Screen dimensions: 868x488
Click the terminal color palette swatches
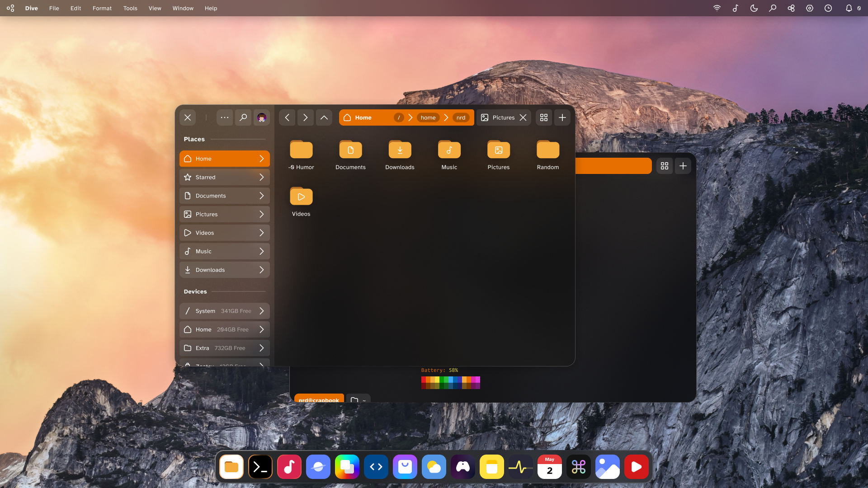click(x=451, y=383)
